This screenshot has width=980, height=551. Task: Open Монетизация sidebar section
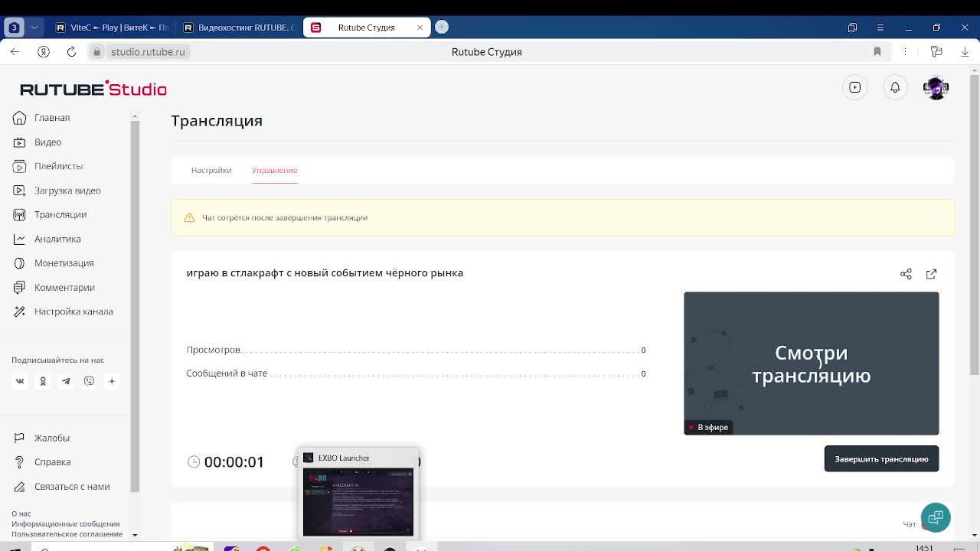click(x=64, y=263)
